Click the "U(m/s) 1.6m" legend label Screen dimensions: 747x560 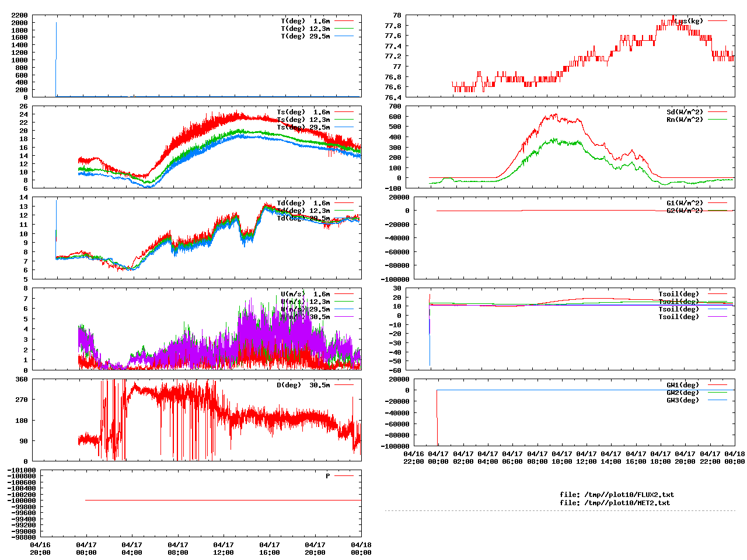click(305, 294)
